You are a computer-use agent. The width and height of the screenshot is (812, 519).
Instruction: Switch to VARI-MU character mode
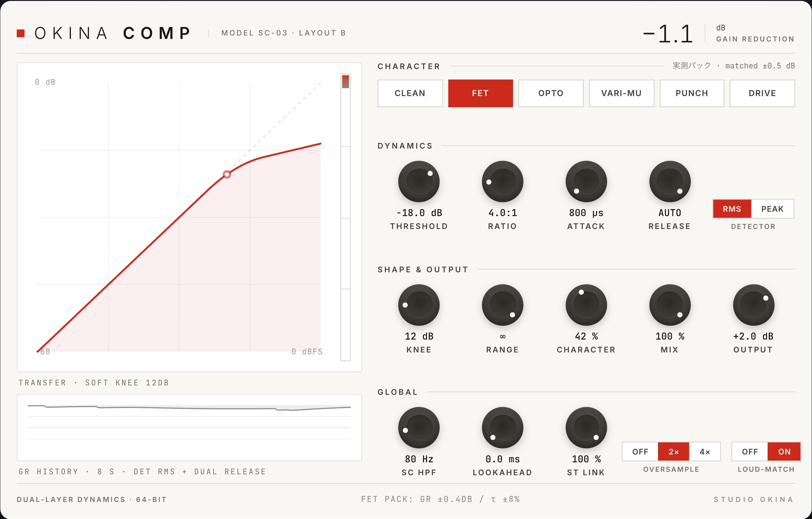coord(621,93)
